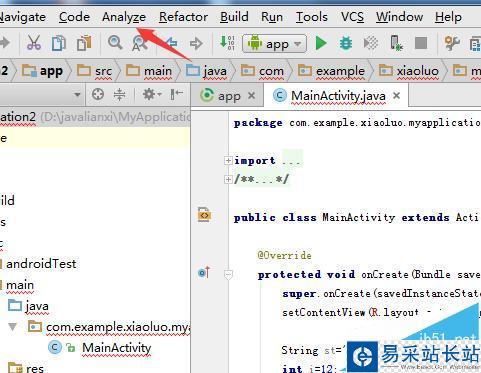Screen dimensions: 481x373
Task: Close the MainActivity.java tab
Action: [x=396, y=96]
